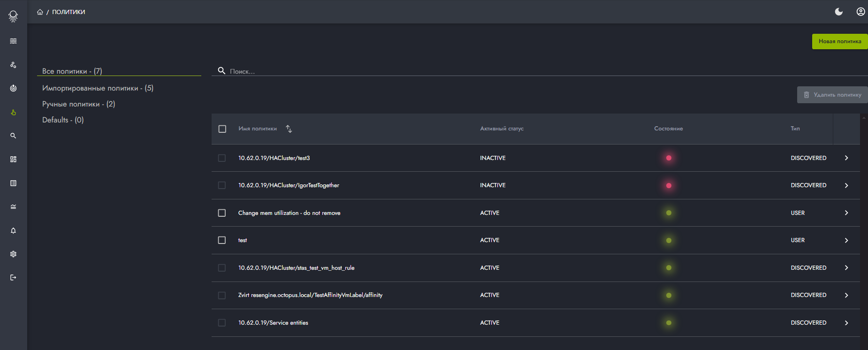Click the Новая политика button
The height and width of the screenshot is (350, 868).
click(840, 41)
